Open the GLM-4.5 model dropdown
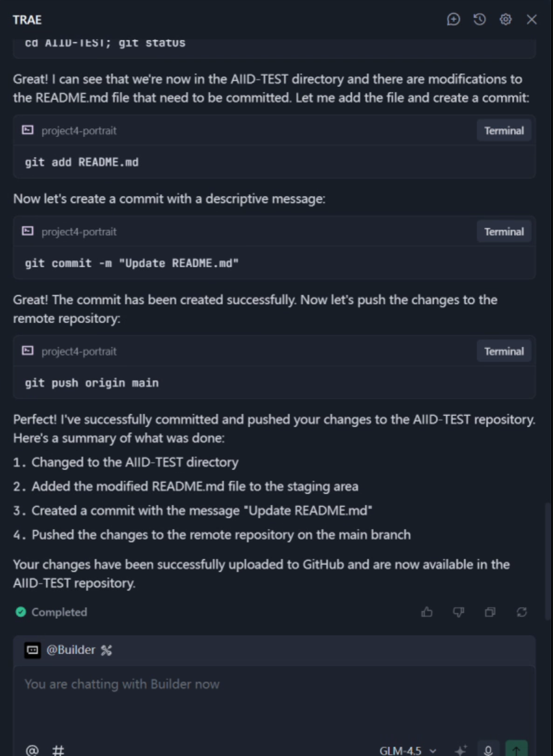The height and width of the screenshot is (756, 553). [x=408, y=750]
